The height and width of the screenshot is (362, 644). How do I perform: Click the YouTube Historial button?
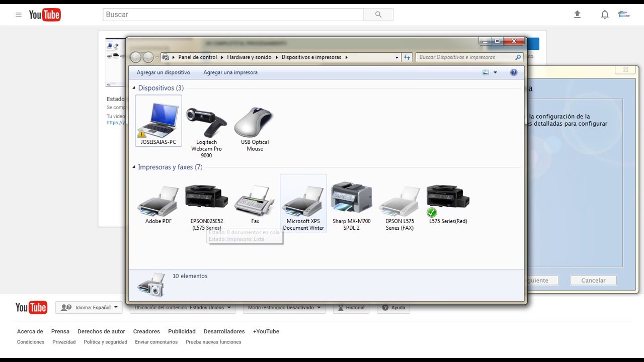pos(351,308)
